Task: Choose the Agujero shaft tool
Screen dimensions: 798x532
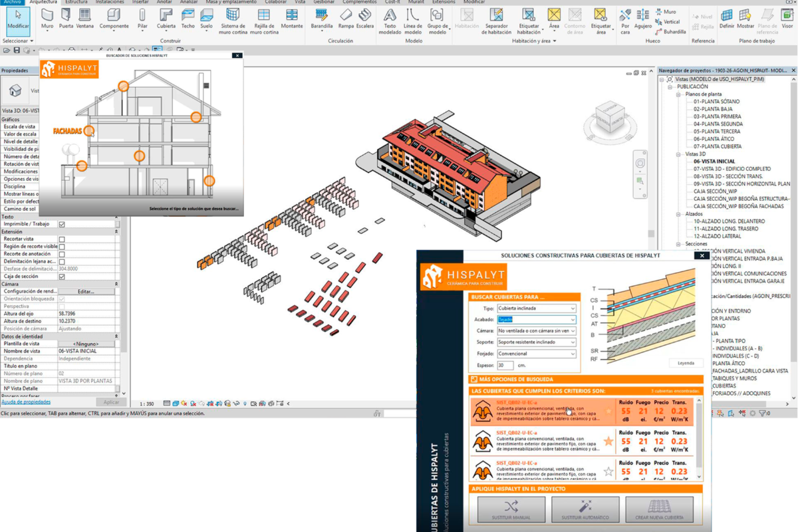Action: click(x=643, y=19)
